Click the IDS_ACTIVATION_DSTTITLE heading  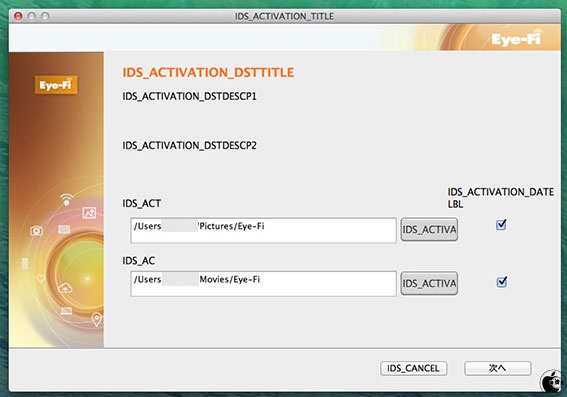pyautogui.click(x=208, y=72)
